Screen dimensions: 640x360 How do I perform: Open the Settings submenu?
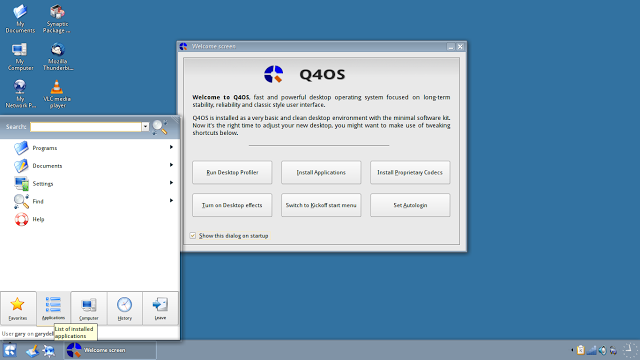pyautogui.click(x=90, y=184)
